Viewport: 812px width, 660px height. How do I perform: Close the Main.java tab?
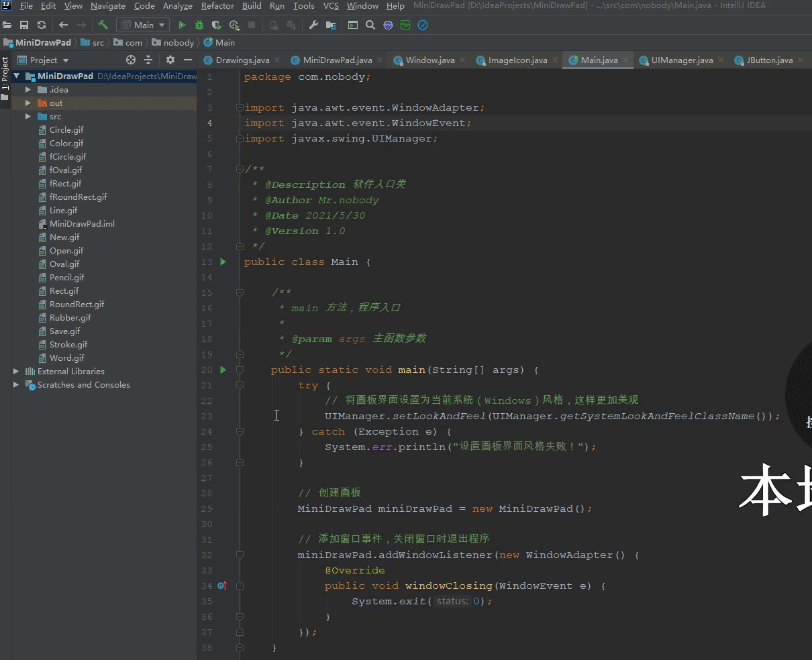pyautogui.click(x=626, y=60)
